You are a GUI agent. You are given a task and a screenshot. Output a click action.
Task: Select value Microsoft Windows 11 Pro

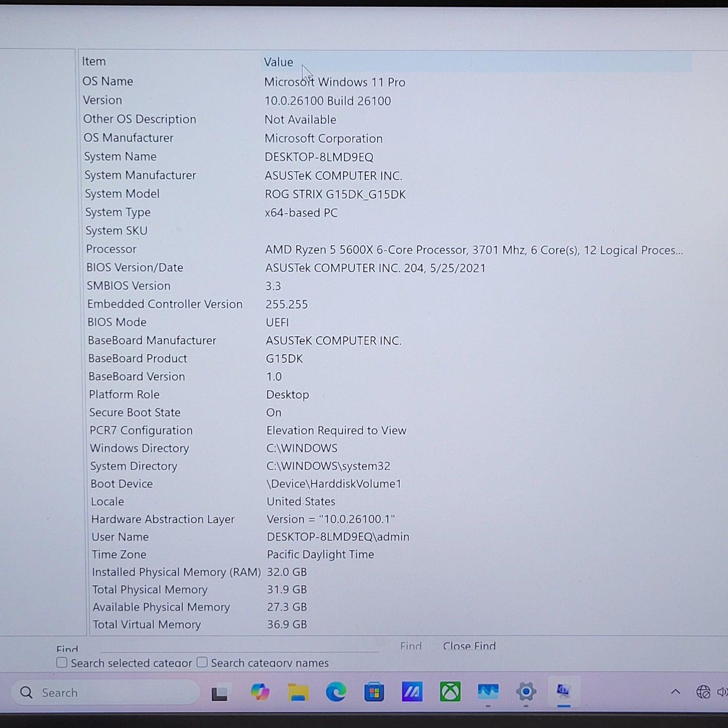335,82
